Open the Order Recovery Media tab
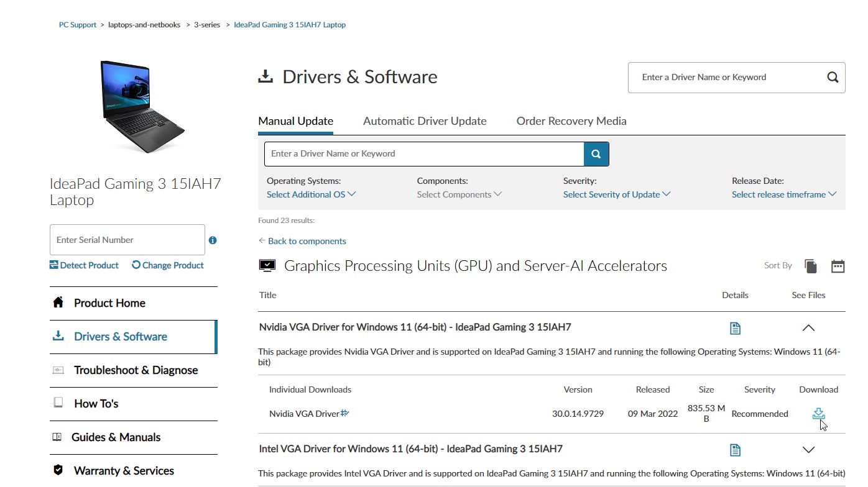The height and width of the screenshot is (487, 868). [x=570, y=121]
